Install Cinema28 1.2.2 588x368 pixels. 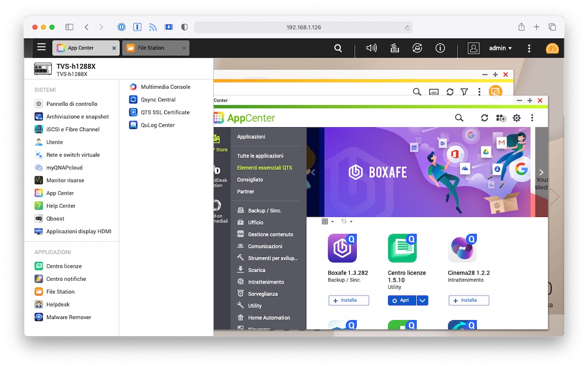[x=469, y=300]
